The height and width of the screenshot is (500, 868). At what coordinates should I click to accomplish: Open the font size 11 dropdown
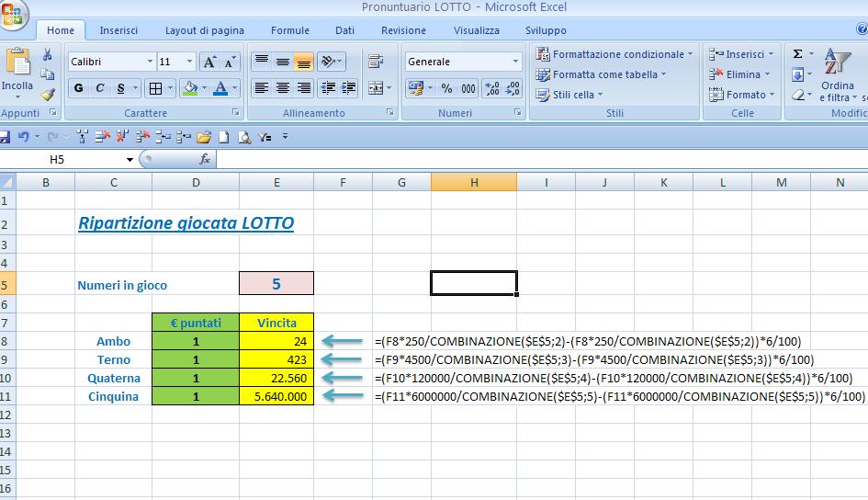tap(189, 62)
